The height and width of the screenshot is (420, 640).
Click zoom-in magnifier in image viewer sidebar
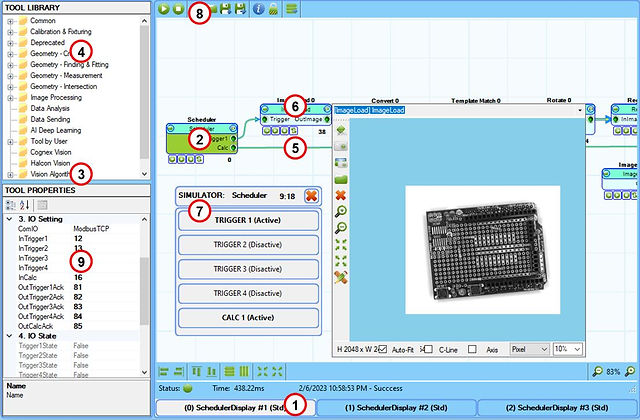tap(341, 211)
